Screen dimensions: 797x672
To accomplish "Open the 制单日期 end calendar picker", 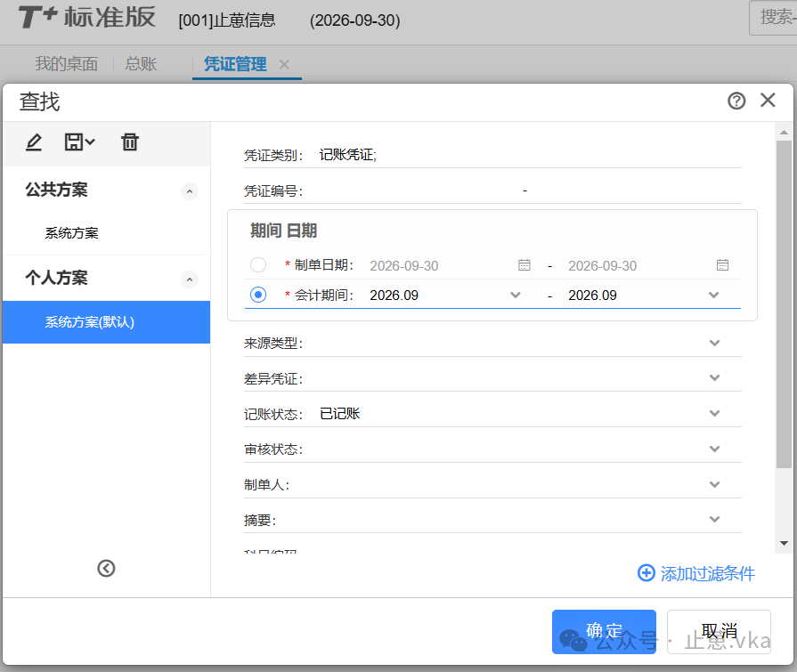I will click(x=722, y=265).
